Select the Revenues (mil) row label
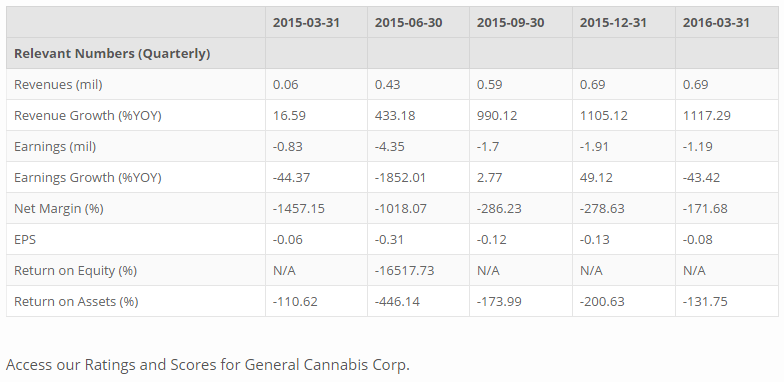784x382 pixels. [58, 84]
